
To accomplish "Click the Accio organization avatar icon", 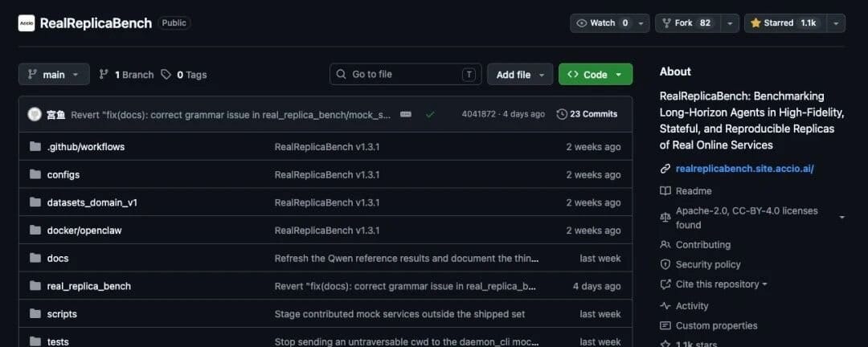I will point(26,23).
